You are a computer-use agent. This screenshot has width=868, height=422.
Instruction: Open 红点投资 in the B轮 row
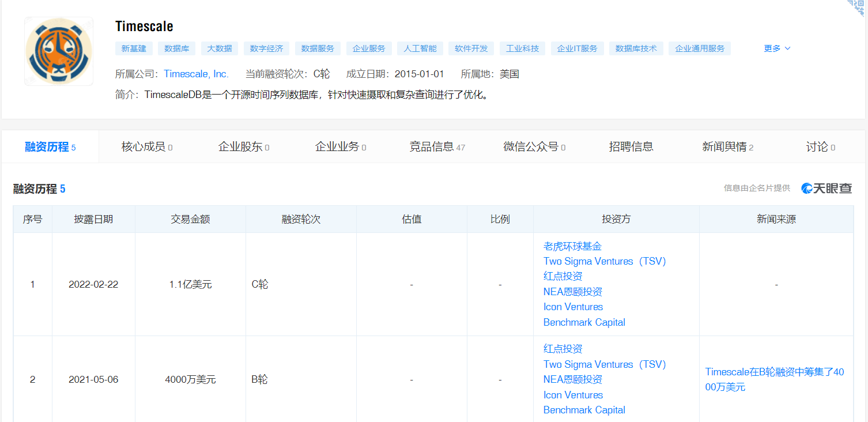[x=563, y=349]
